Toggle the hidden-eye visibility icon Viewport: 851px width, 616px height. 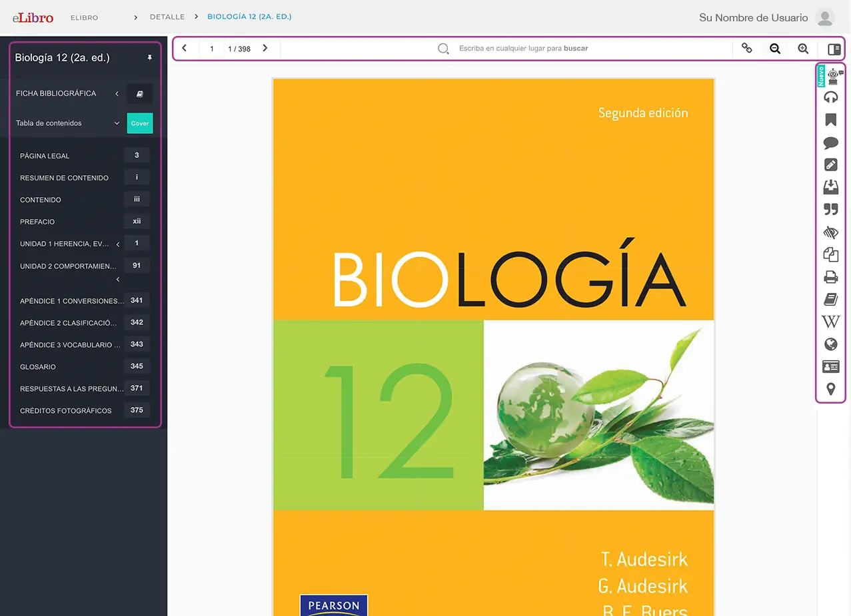[830, 232]
